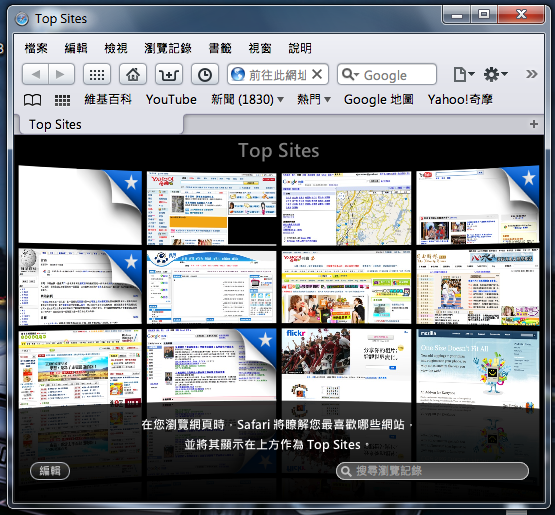Open the blue-header site thumbnail in second row
The width and height of the screenshot is (555, 515).
(211, 287)
